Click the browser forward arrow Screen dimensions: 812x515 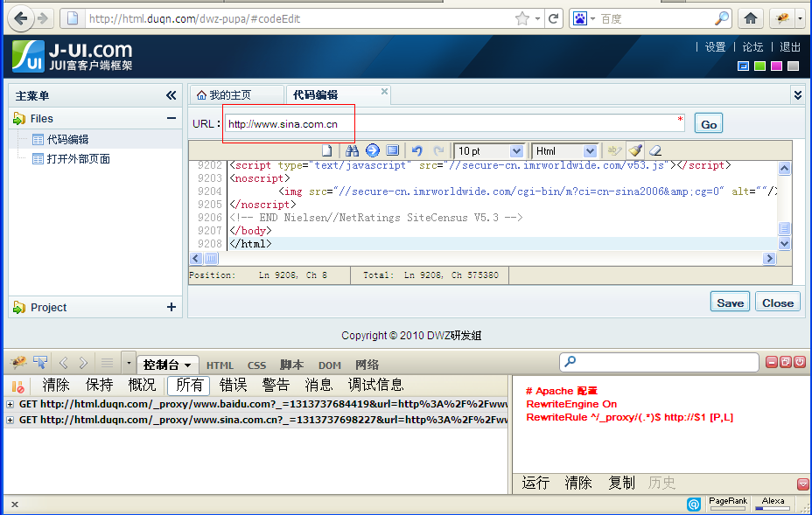click(x=44, y=19)
